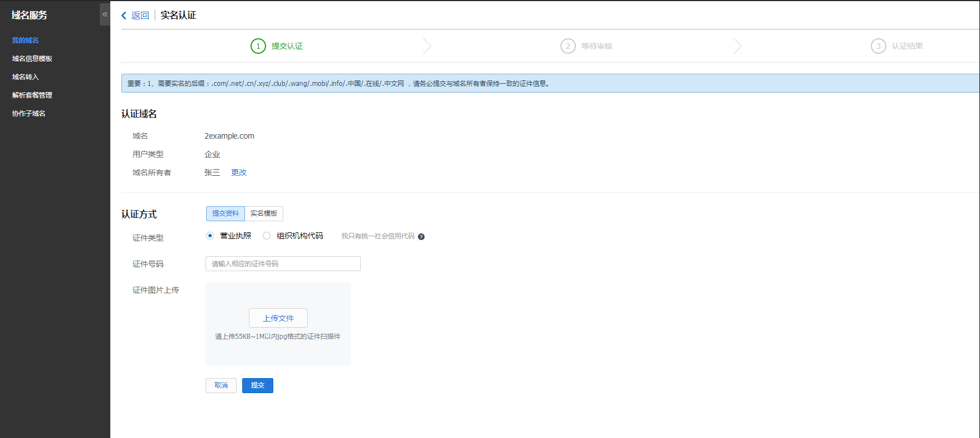980x438 pixels.
Task: Click the 实名认证 page title
Action: [x=178, y=16]
